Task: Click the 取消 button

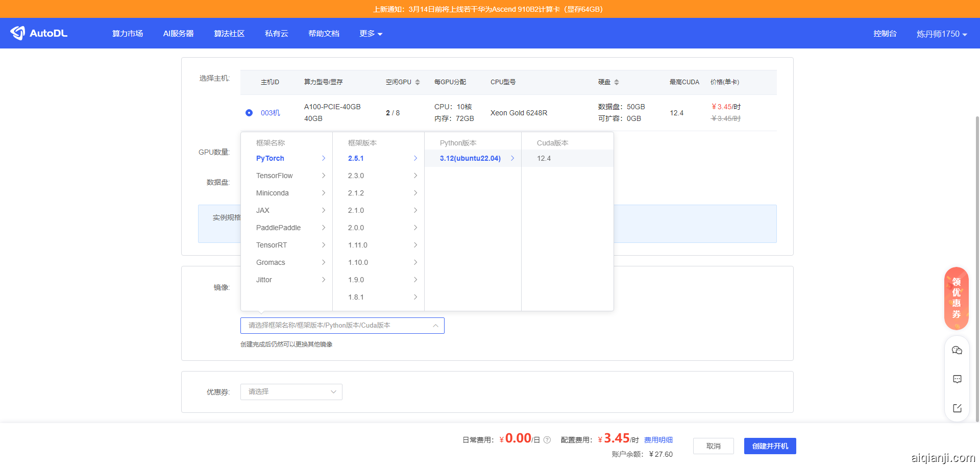Action: point(713,446)
